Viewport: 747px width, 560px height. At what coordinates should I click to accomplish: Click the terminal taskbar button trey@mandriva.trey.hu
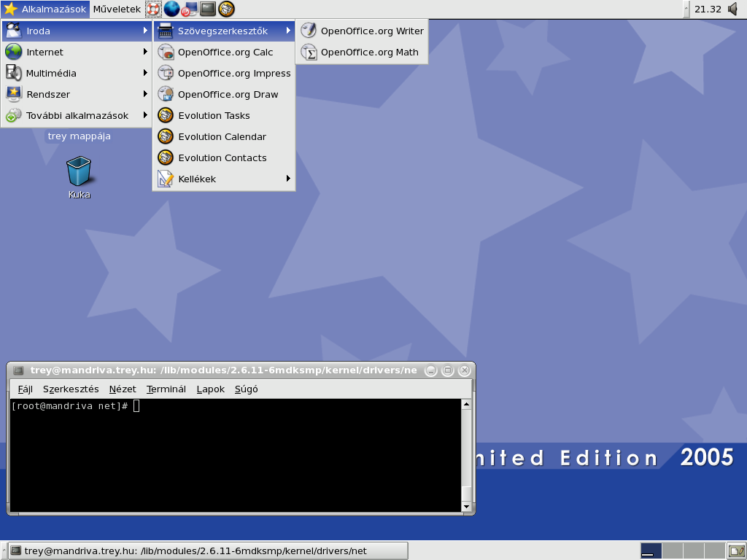click(208, 551)
